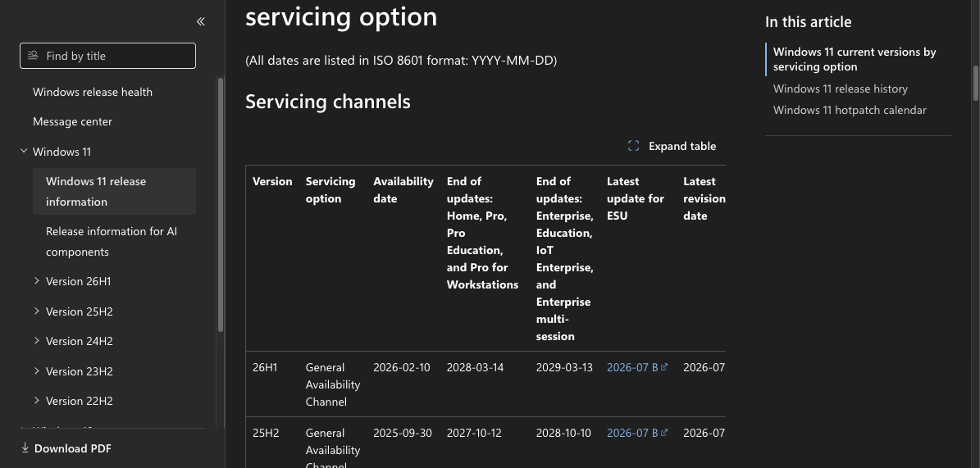Image resolution: width=980 pixels, height=468 pixels.
Task: Select the Version 25H2 label
Action: [80, 311]
